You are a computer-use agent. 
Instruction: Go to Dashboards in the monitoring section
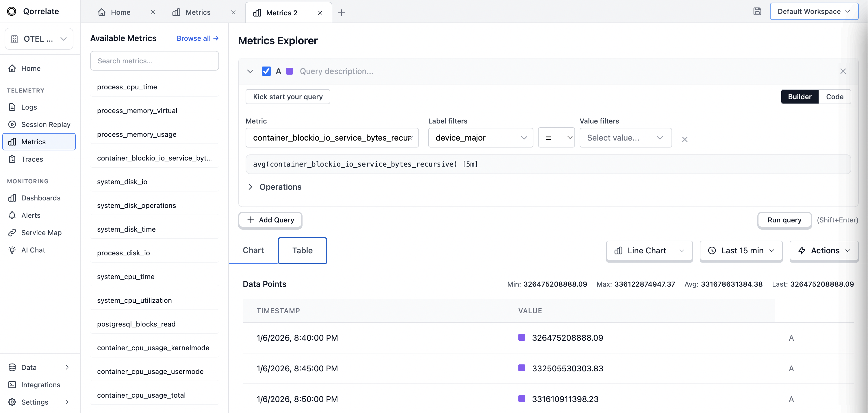[41, 198]
